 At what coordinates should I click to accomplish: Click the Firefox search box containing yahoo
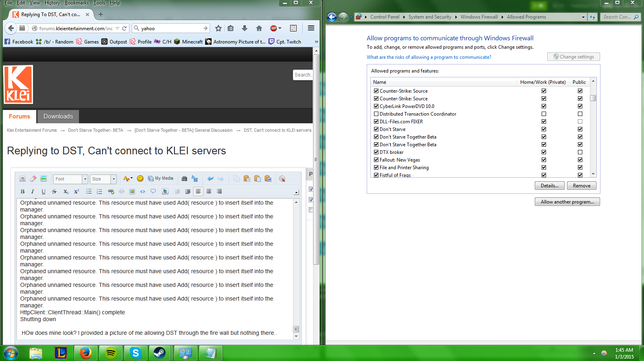(x=171, y=29)
